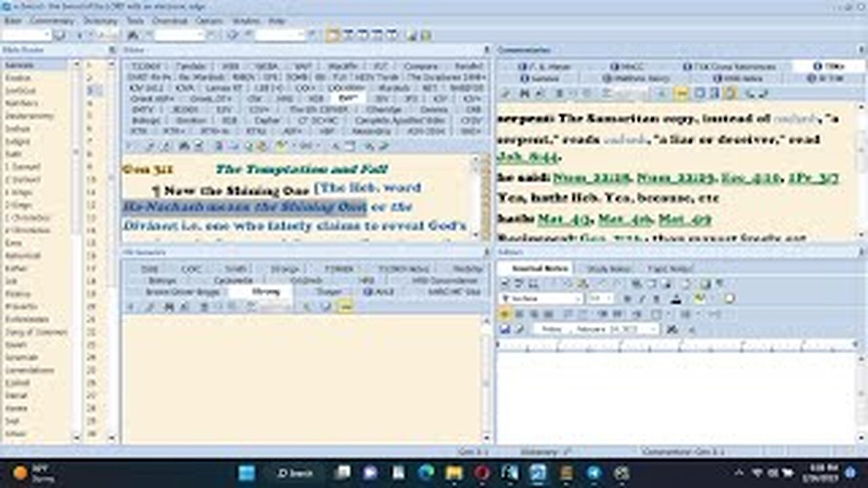Viewport: 868px width, 488px height.
Task: Open Microsoft Edge from the taskbar
Action: tap(426, 473)
